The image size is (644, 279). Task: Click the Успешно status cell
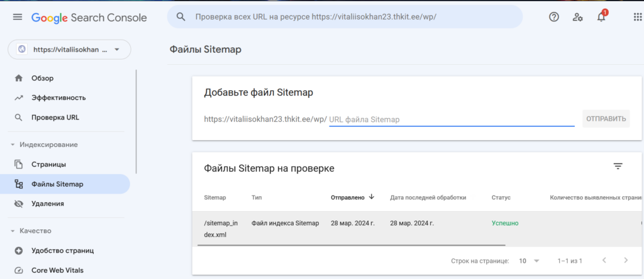click(505, 223)
